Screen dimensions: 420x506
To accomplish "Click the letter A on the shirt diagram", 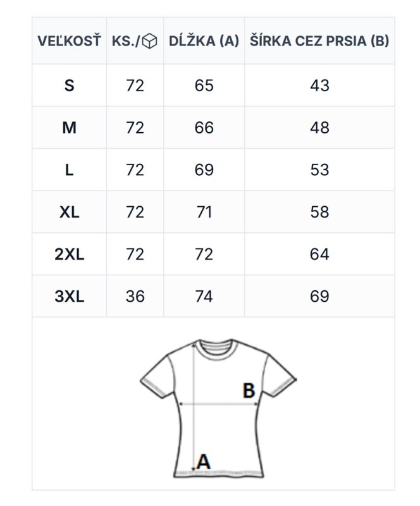I will point(203,462).
